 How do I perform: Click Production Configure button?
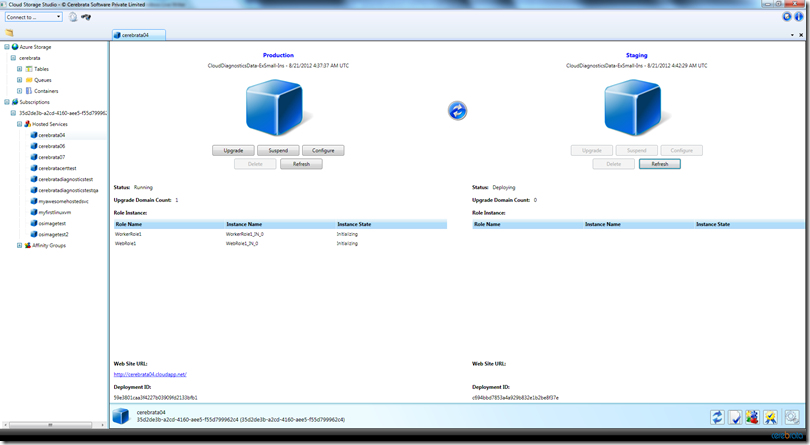click(x=323, y=150)
